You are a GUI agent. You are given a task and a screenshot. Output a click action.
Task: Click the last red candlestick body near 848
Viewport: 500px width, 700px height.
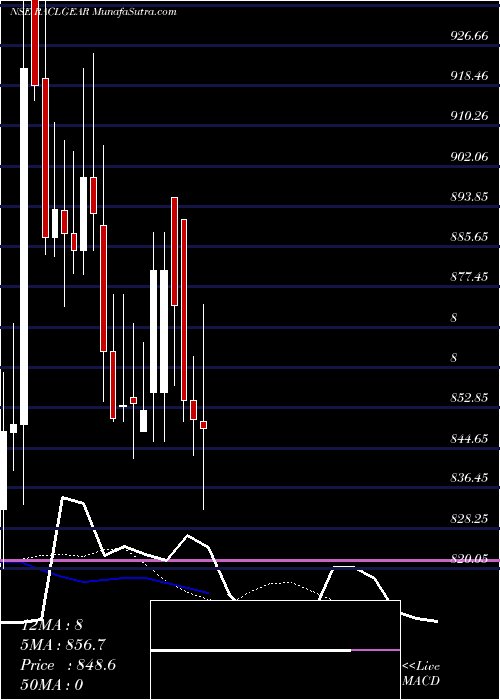click(204, 425)
